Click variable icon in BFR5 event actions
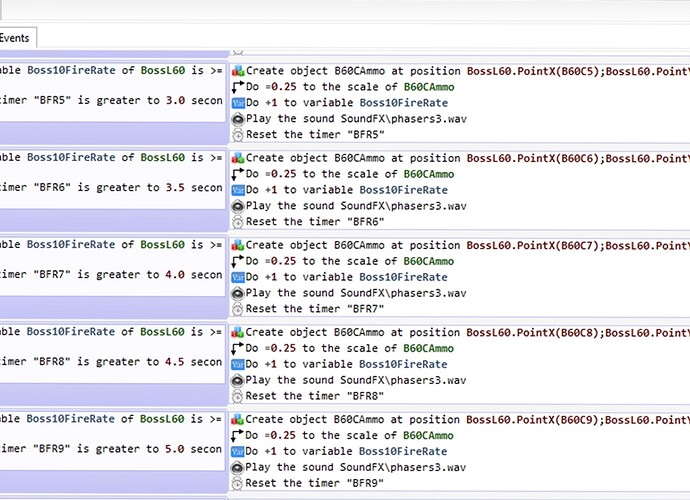This screenshot has height=500, width=690. coord(238,103)
